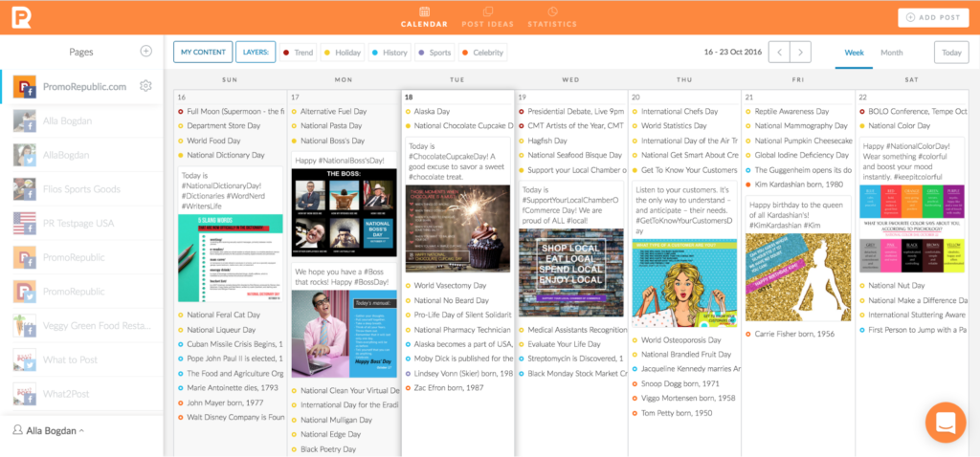This screenshot has width=980, height=457.
Task: Select the World Food Day event
Action: pos(209,141)
